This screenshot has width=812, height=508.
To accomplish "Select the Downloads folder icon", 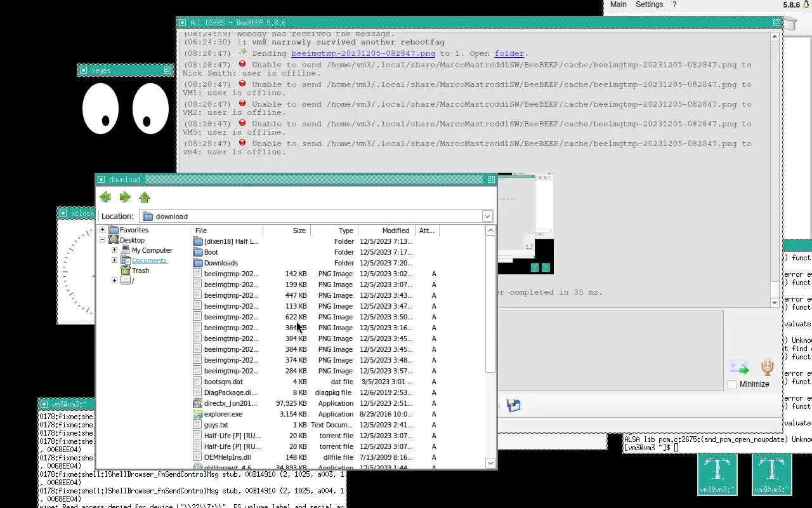I will (198, 263).
